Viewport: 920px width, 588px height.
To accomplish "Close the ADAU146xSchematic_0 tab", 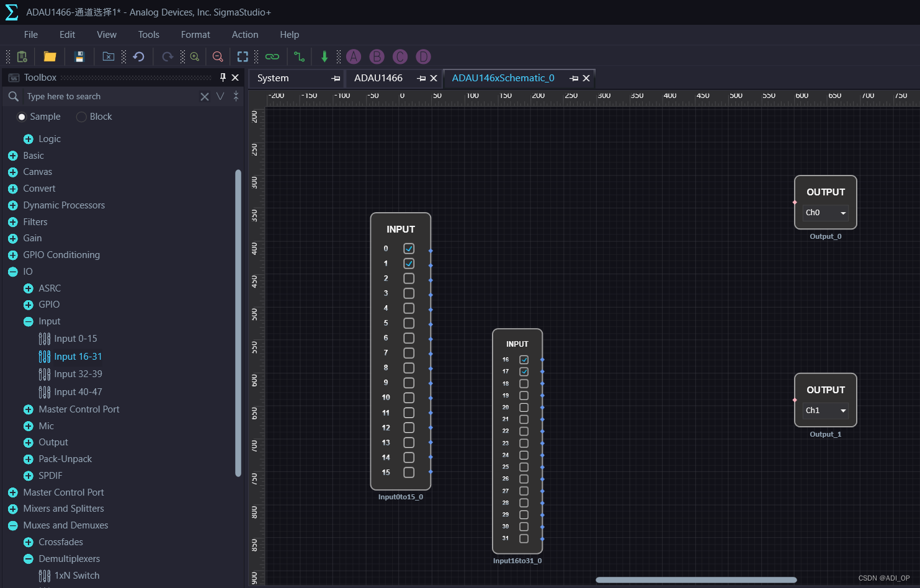I will coord(586,78).
